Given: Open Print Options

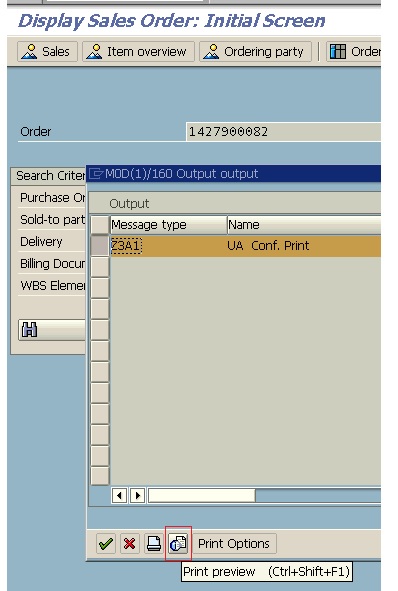Looking at the screenshot, I should pos(234,544).
